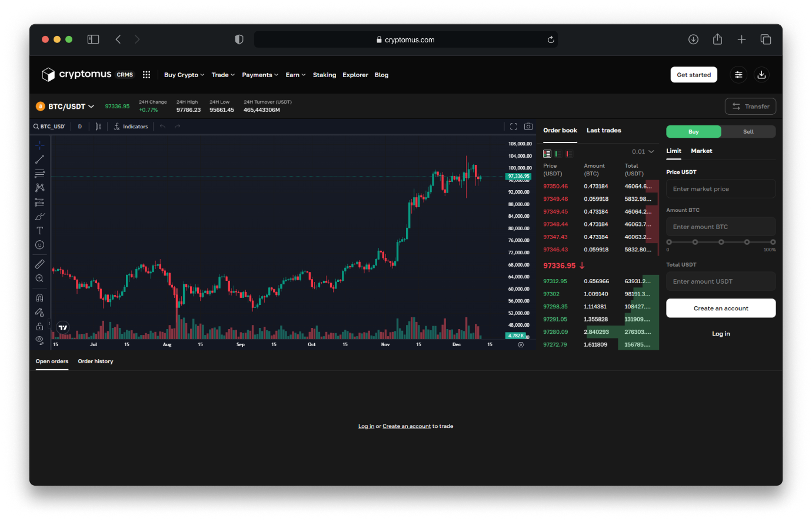Select the Trend Line drawing tool
The image size is (812, 521).
(39, 159)
